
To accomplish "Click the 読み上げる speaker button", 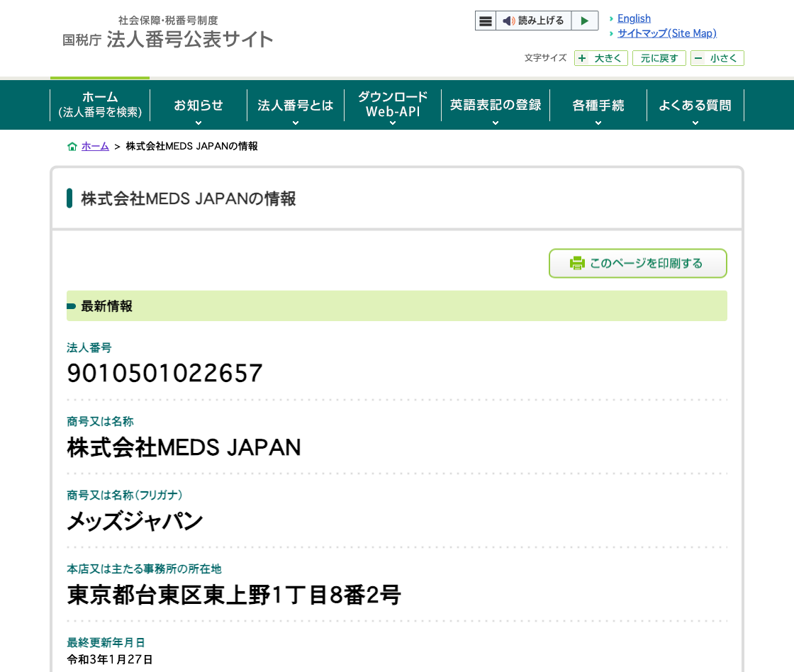I will tap(533, 21).
